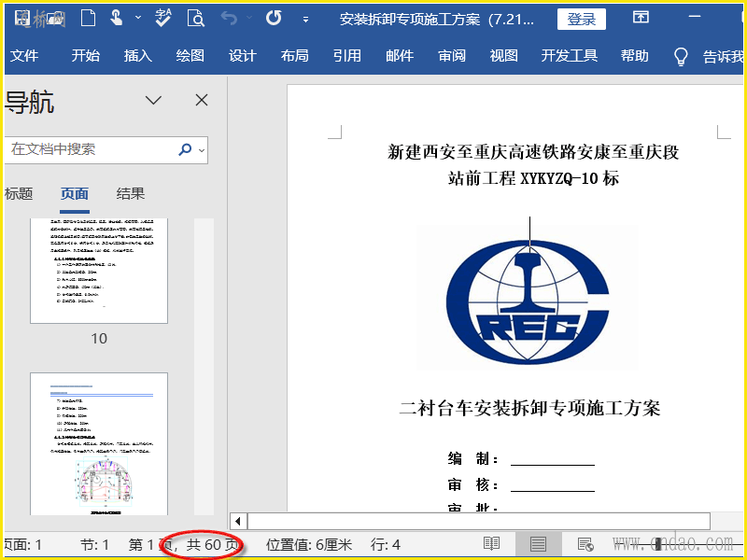Viewport: 747px width, 560px height.
Task: Switch to the 引用 ribbon tab
Action: click(x=347, y=56)
